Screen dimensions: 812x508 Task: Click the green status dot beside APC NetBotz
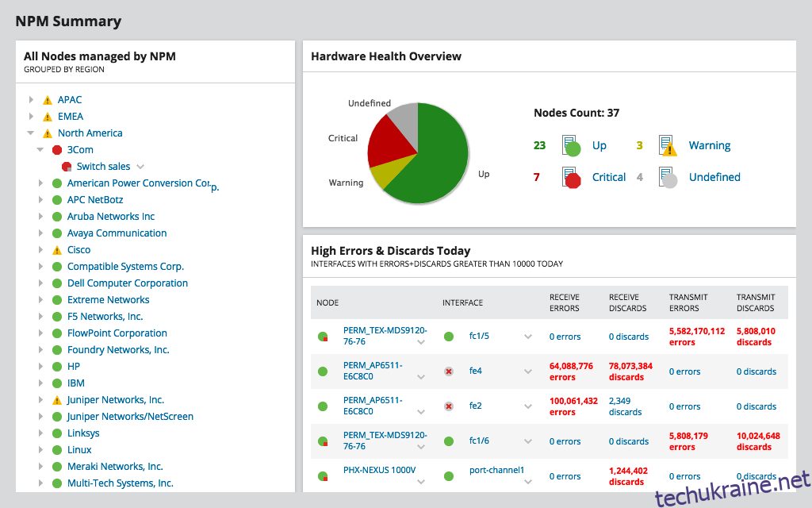tap(57, 201)
